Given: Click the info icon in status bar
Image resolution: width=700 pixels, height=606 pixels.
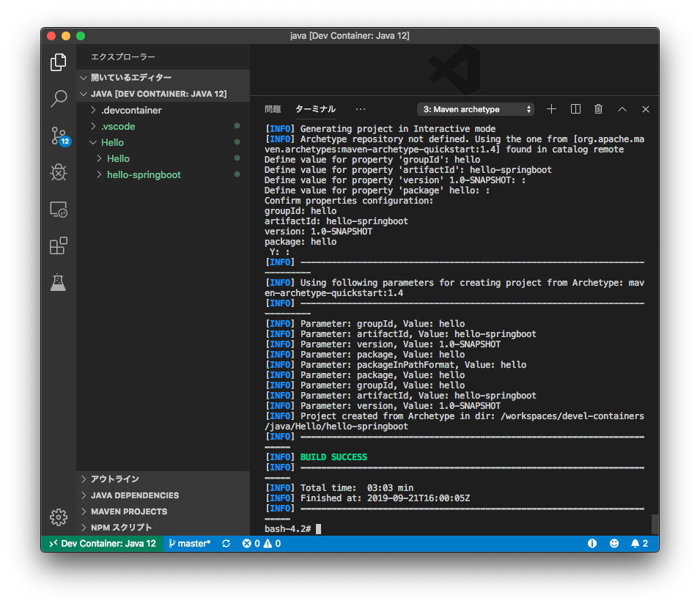Looking at the screenshot, I should pos(592,544).
